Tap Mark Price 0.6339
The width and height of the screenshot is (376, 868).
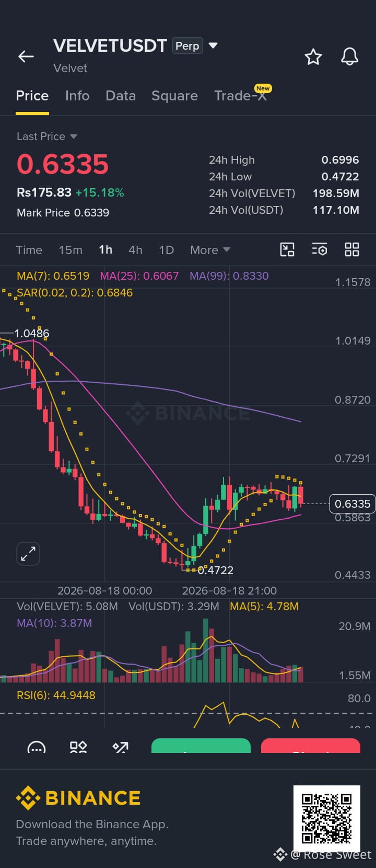point(63,213)
